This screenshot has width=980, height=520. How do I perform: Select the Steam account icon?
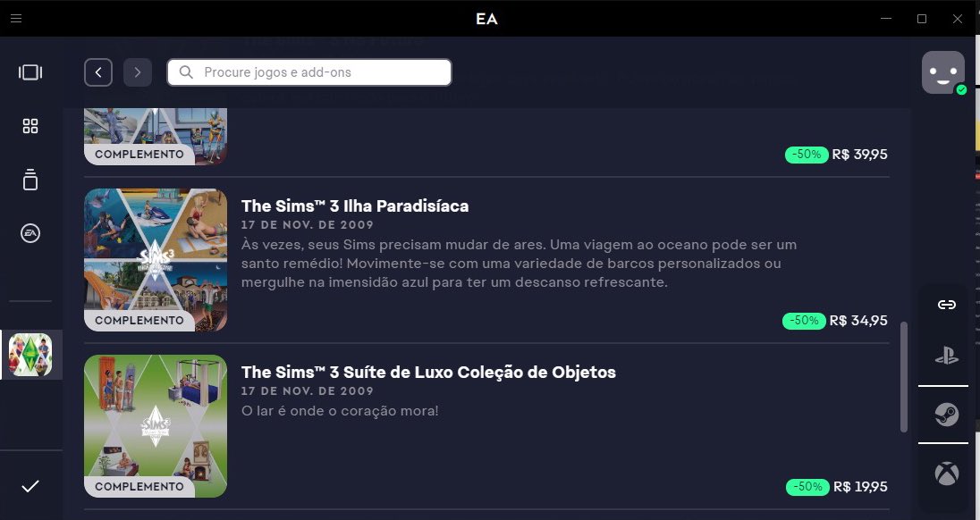pyautogui.click(x=947, y=415)
